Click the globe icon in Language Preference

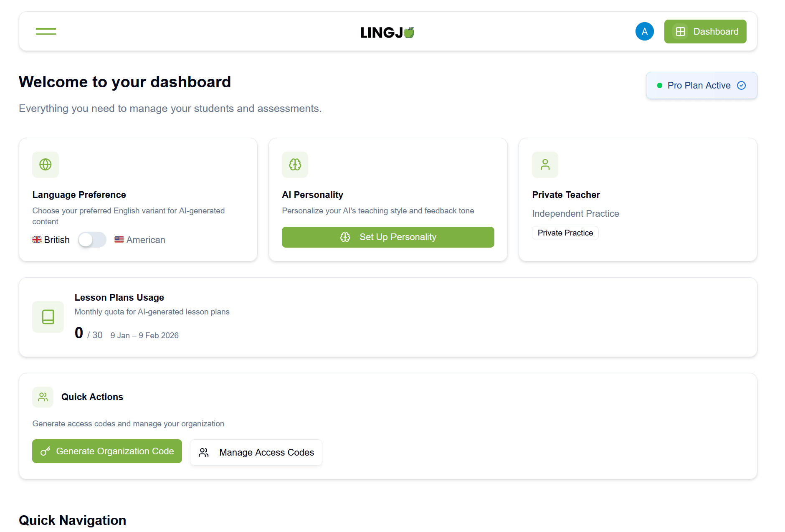click(46, 165)
